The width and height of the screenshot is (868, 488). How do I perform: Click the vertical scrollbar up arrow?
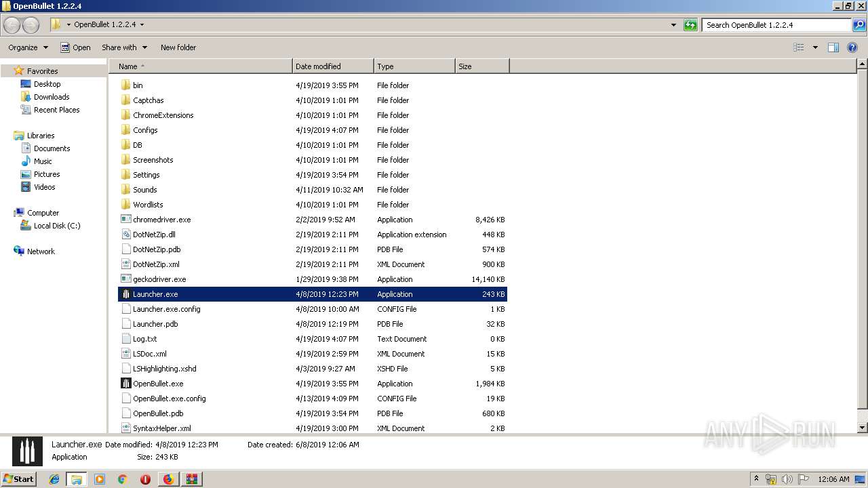click(x=862, y=64)
